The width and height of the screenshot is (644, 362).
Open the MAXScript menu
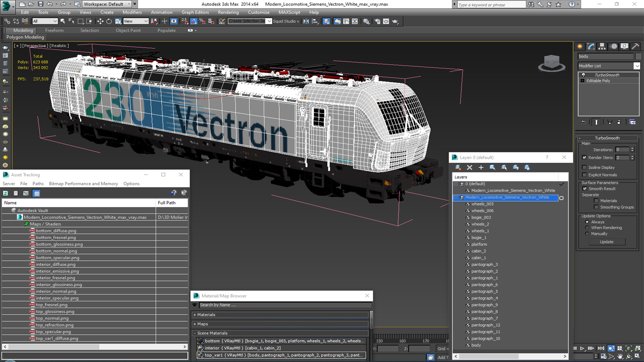coord(289,12)
